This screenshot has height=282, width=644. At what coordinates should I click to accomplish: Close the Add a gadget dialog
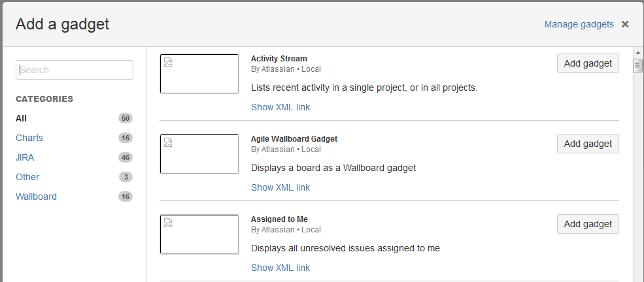625,24
